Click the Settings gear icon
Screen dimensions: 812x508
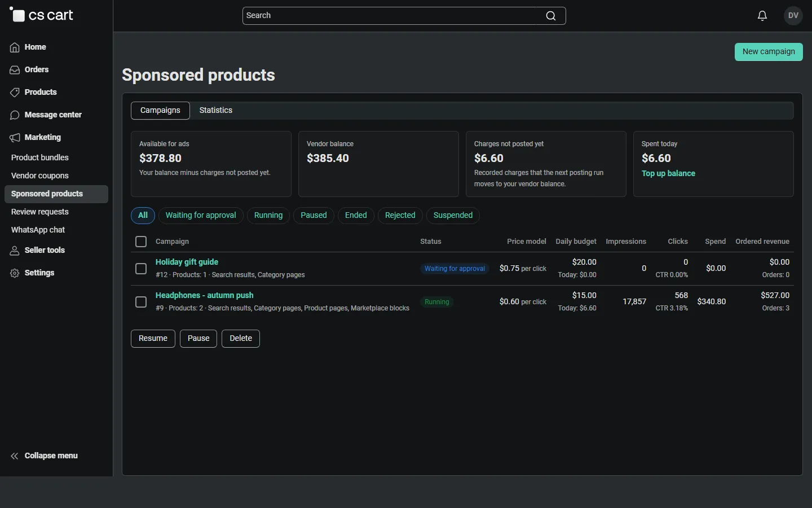coord(15,273)
